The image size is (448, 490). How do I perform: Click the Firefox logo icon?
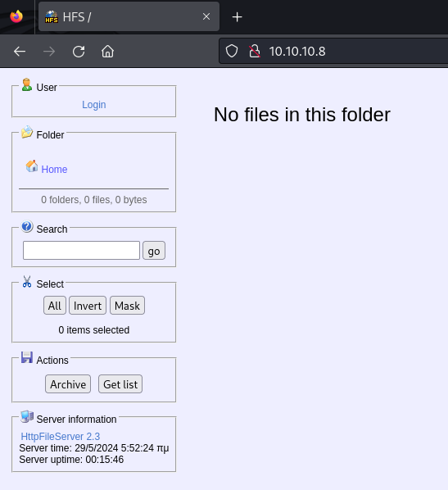pyautogui.click(x=16, y=16)
